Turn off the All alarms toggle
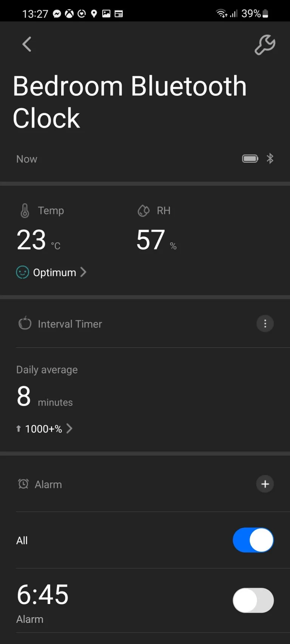The height and width of the screenshot is (644, 290). point(253,540)
